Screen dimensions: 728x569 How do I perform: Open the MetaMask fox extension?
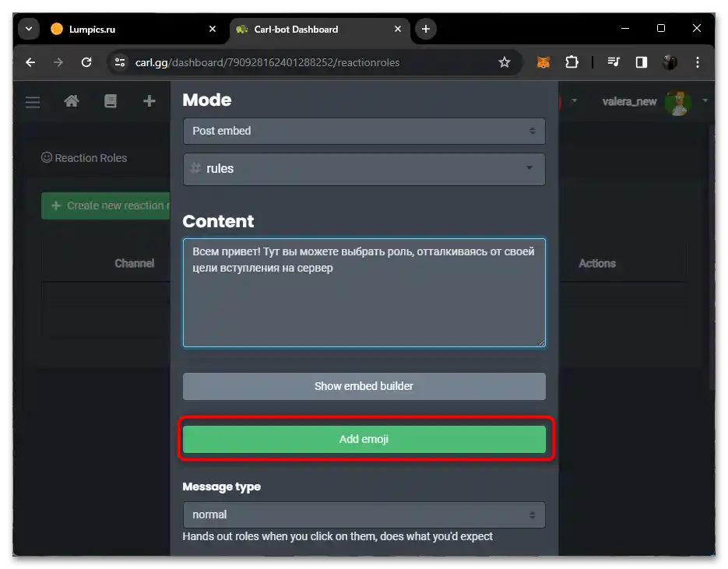(543, 62)
